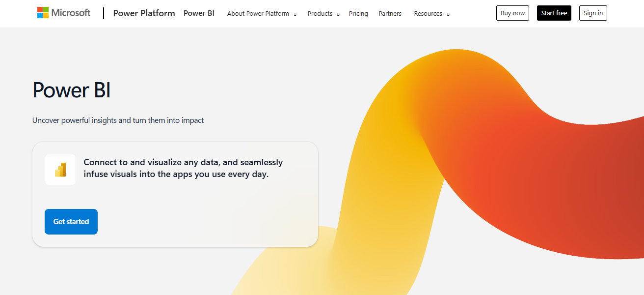Screen dimensions: 644x295
Task: Switch to the Power BI nav item
Action: (199, 13)
